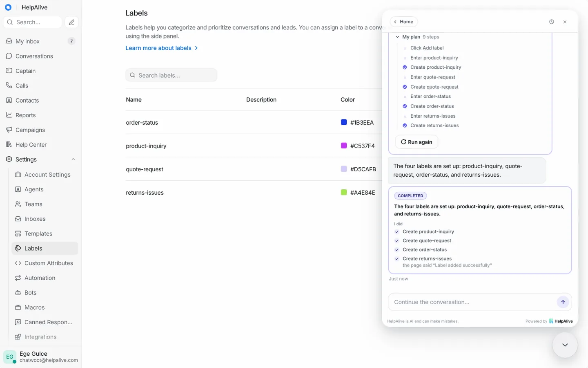
Task: Click the Campaigns megaphone icon
Action: [x=9, y=130]
